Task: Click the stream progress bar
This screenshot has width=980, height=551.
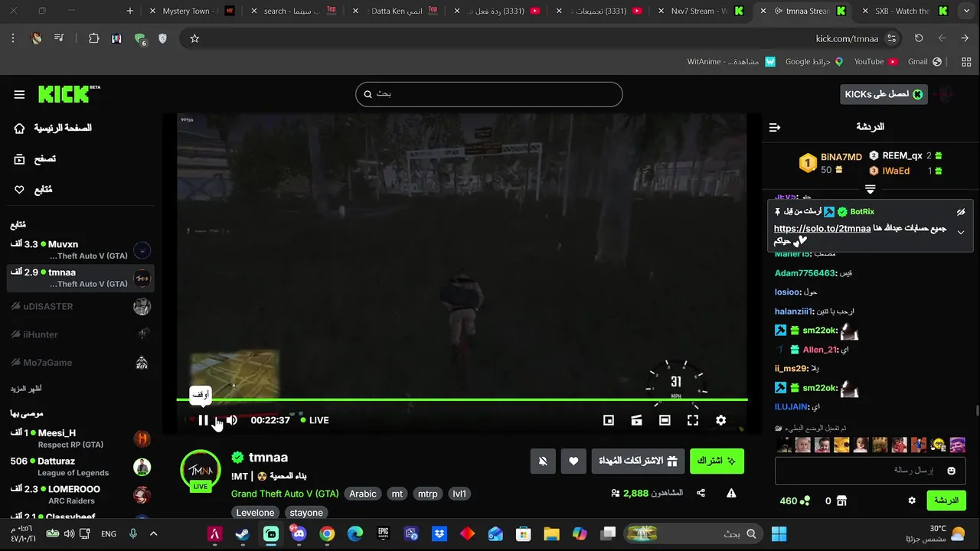Action: click(462, 399)
